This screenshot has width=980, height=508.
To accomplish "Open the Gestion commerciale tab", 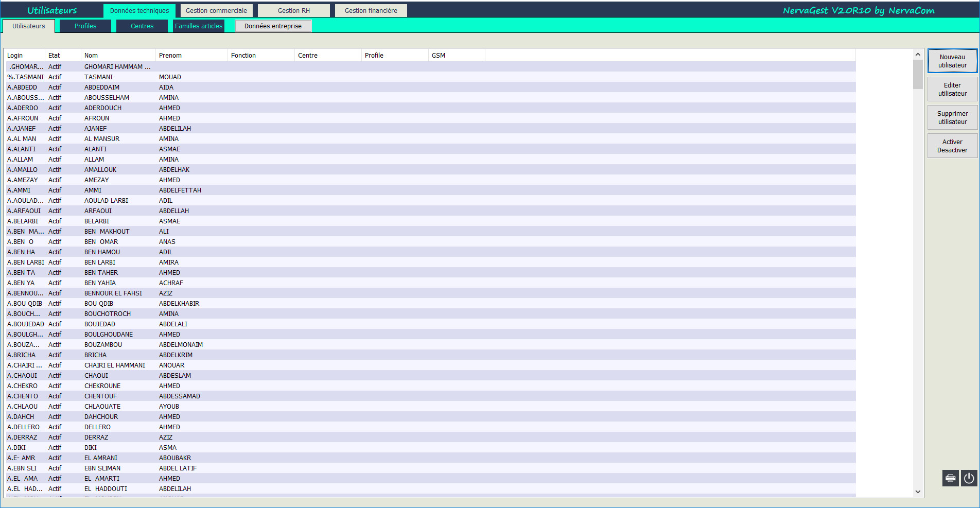I will coord(216,11).
